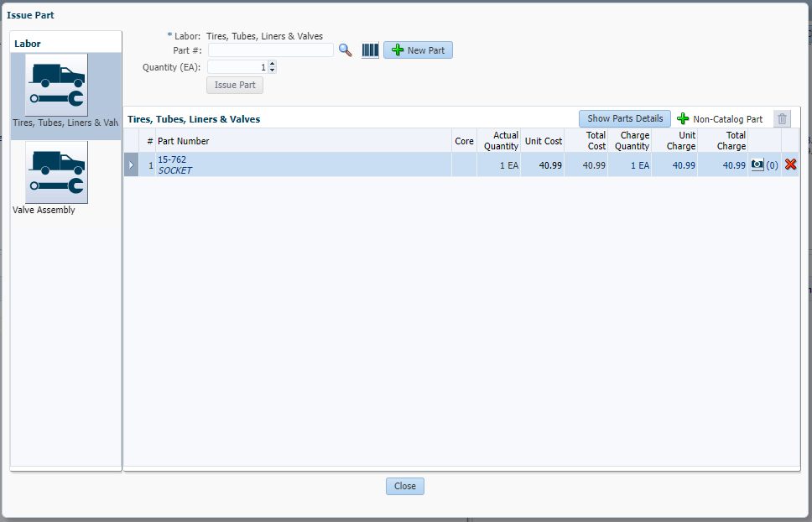Image resolution: width=812 pixels, height=522 pixels.
Task: Click the green plus Non-Catalog Part icon
Action: (x=683, y=119)
